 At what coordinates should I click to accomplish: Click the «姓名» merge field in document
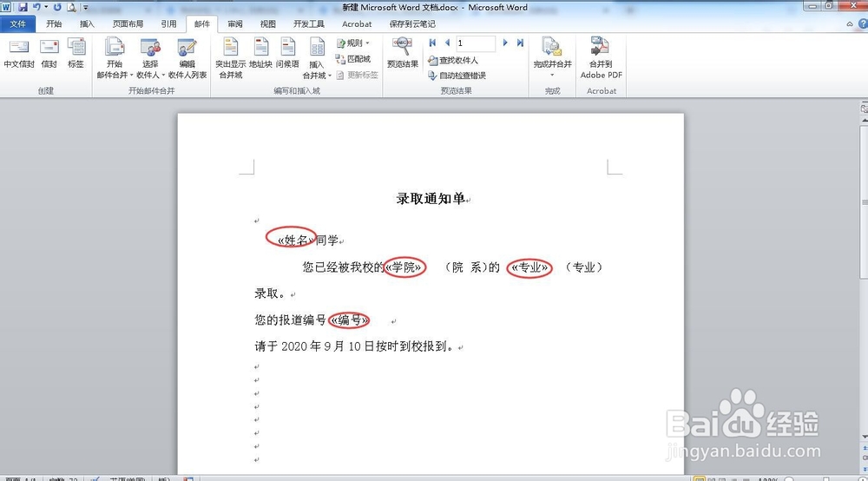pyautogui.click(x=296, y=240)
